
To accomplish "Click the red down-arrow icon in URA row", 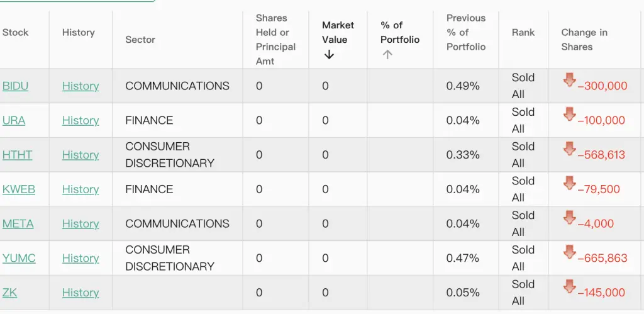I will pyautogui.click(x=570, y=115).
